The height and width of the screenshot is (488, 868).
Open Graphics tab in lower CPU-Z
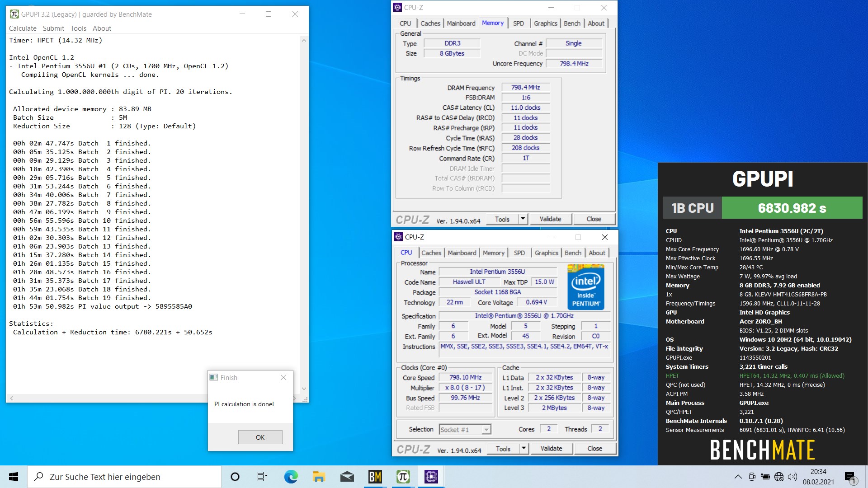(x=547, y=253)
